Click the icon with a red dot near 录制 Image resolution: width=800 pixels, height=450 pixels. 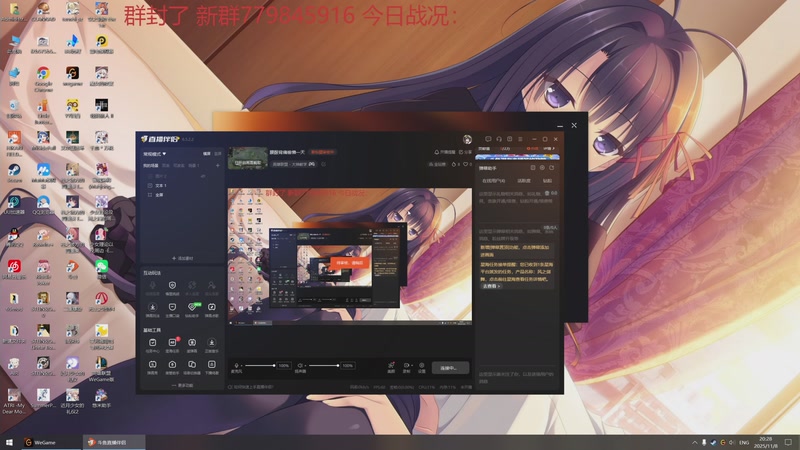pyautogui.click(x=391, y=366)
